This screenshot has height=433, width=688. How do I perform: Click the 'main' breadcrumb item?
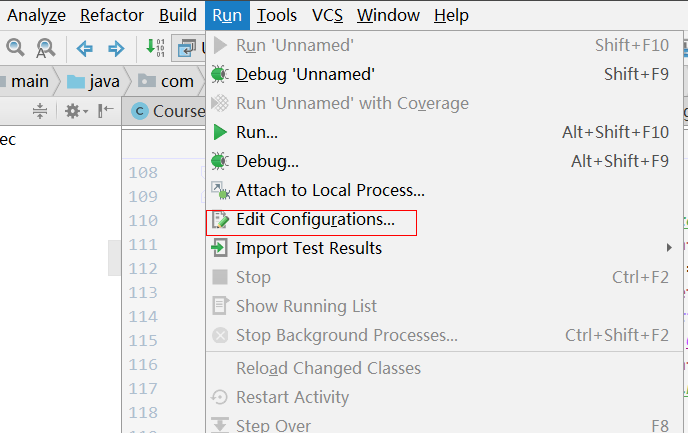point(29,81)
